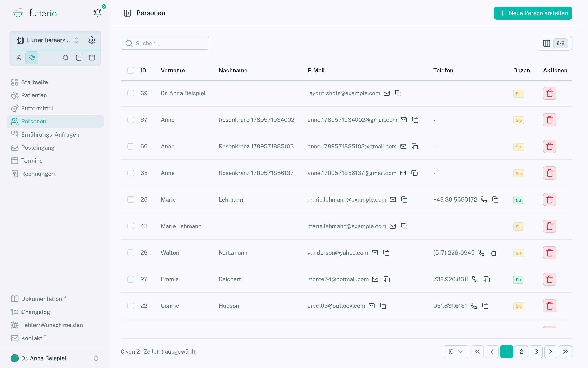
Task: Select row checkbox for ID 69
Action: point(131,93)
